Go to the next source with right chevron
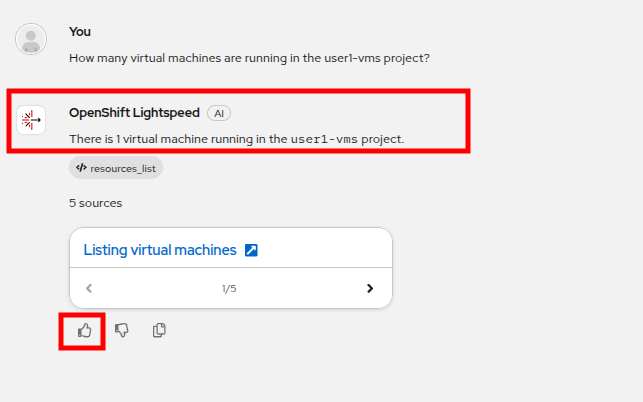Image resolution: width=643 pixels, height=402 pixels. click(370, 288)
